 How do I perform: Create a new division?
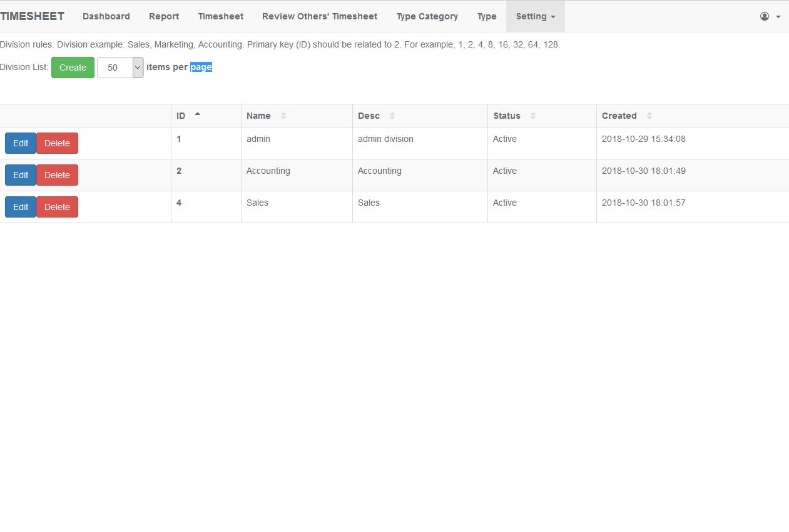(73, 67)
